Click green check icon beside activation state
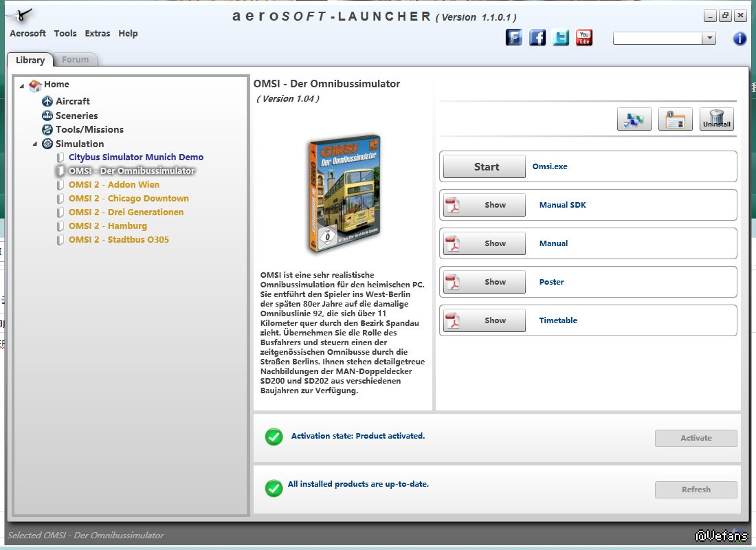This screenshot has width=756, height=550. coord(274,437)
